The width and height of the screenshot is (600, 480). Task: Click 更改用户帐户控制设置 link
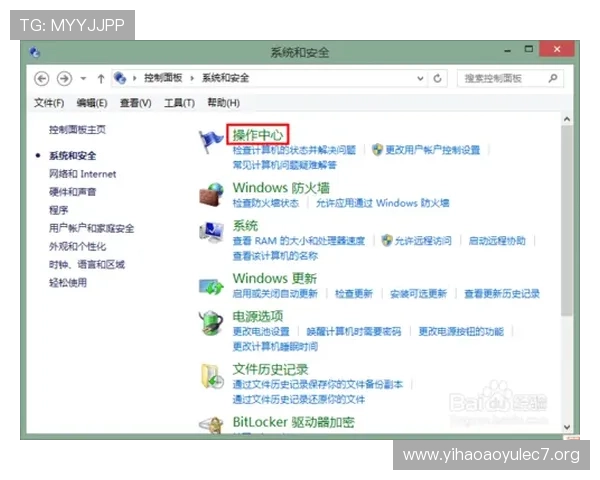click(x=433, y=150)
